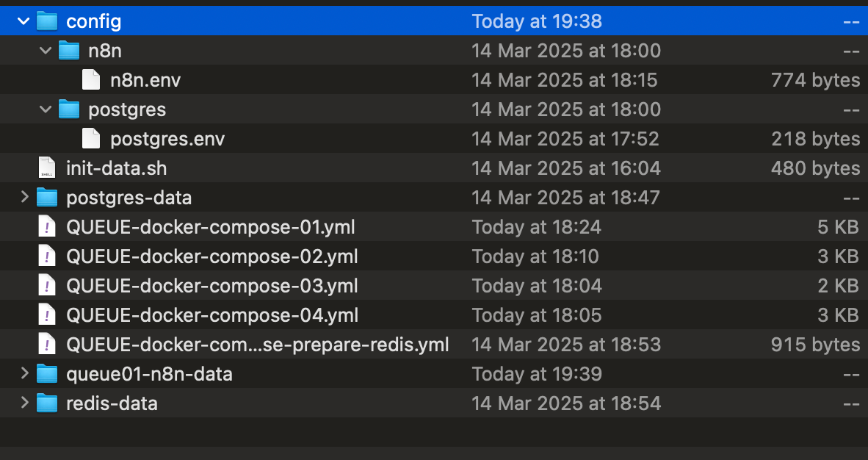The height and width of the screenshot is (460, 868).
Task: Select QUEUE-docker-compose-03.yml in the list
Action: pos(211,286)
